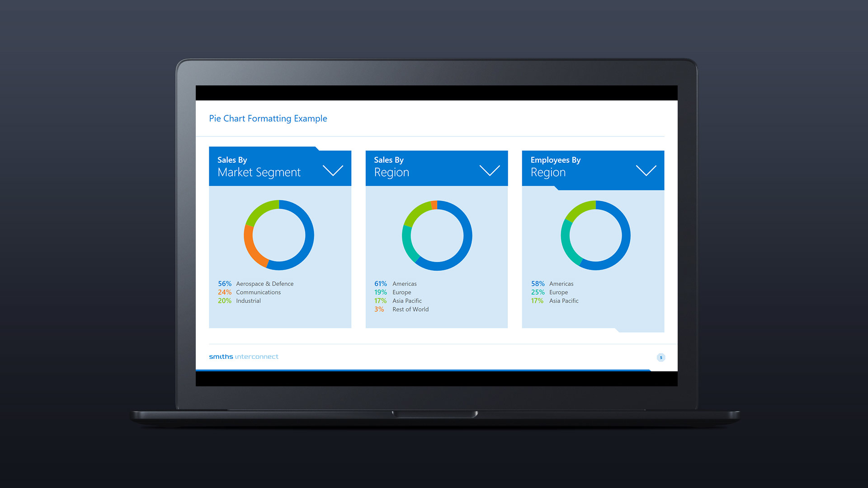
Task: Click the slide page number badge
Action: coord(661,357)
